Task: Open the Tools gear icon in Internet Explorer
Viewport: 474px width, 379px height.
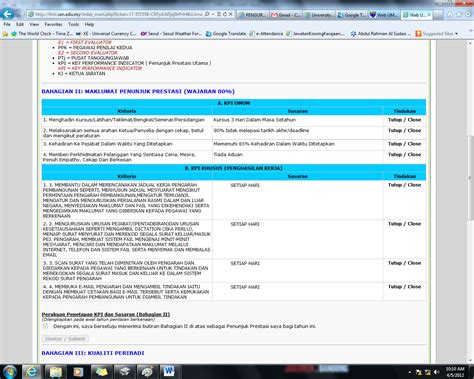Action: click(x=468, y=14)
